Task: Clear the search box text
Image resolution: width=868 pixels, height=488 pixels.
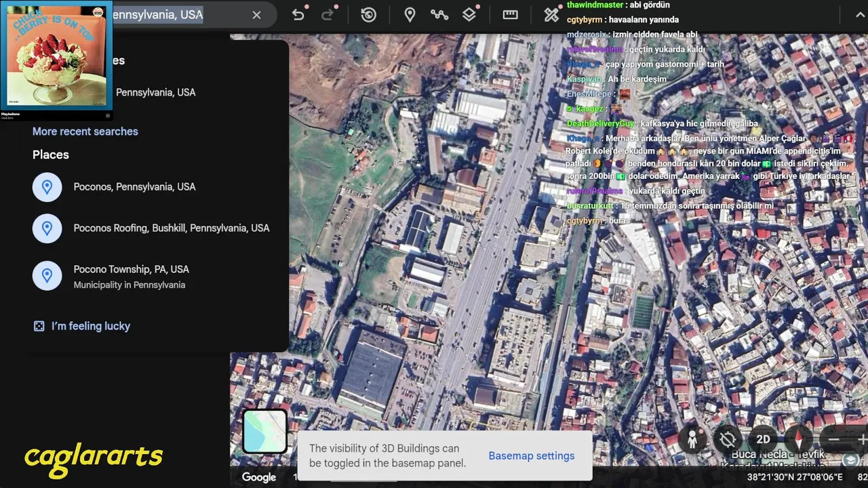Action: pos(256,15)
